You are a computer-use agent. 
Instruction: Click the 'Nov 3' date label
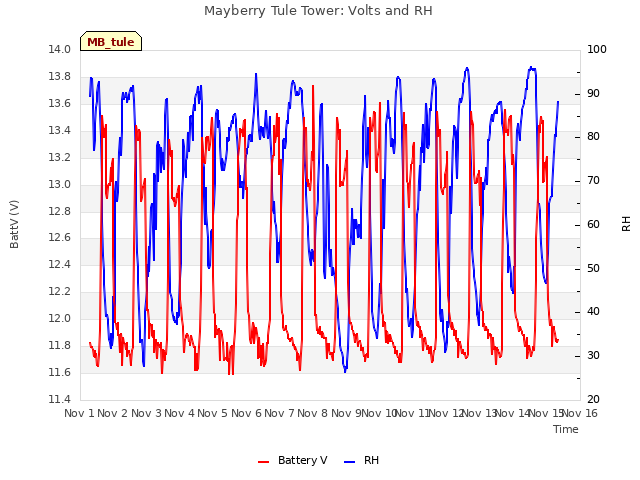(146, 413)
